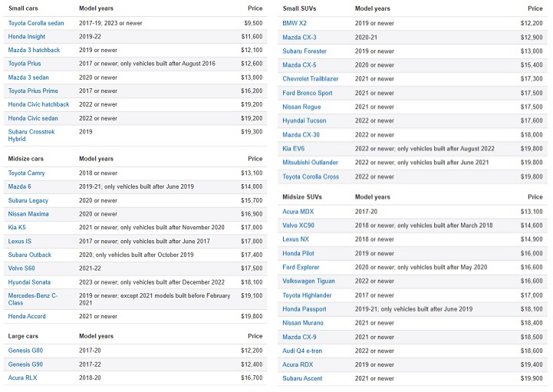The width and height of the screenshot is (553, 392).
Task: Select the Acura RLX link
Action: 22,378
